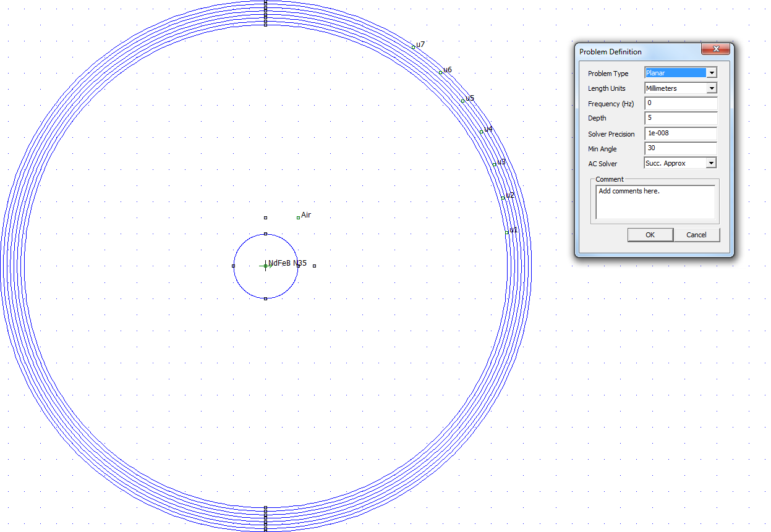Image resolution: width=771 pixels, height=532 pixels.
Task: Click the Frequency (Hz) input field
Action: pyautogui.click(x=680, y=104)
